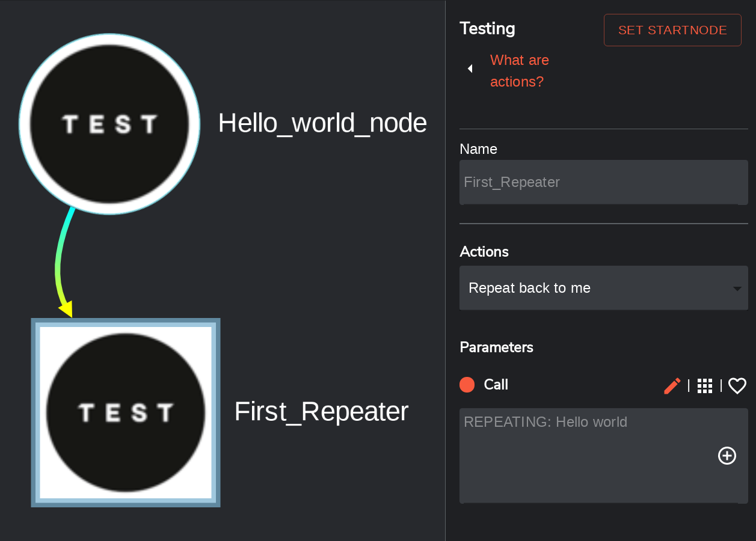756x541 pixels.
Task: Click the Testing panel heading
Action: tap(487, 29)
